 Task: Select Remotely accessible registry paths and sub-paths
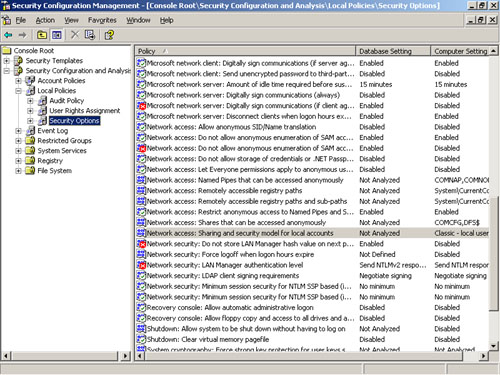(x=313, y=201)
